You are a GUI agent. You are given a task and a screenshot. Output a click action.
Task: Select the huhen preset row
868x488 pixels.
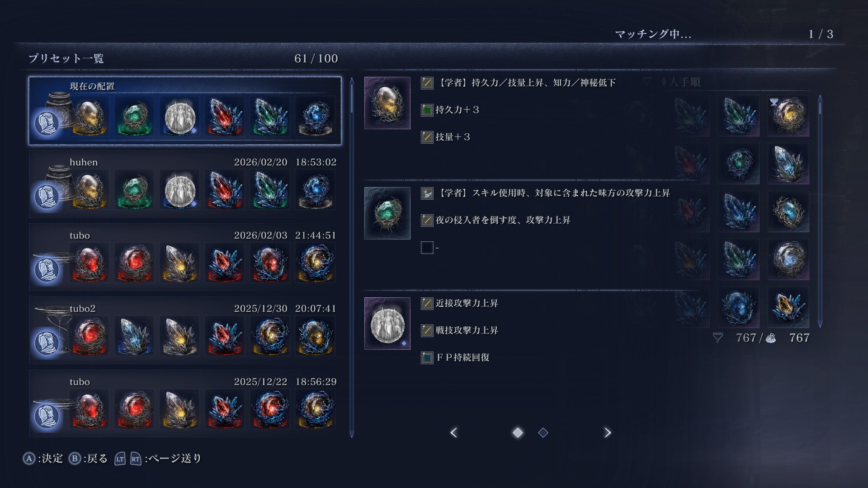[185, 184]
